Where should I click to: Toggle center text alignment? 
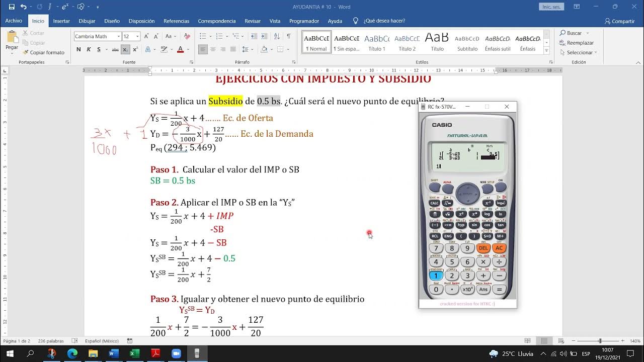[x=213, y=49]
